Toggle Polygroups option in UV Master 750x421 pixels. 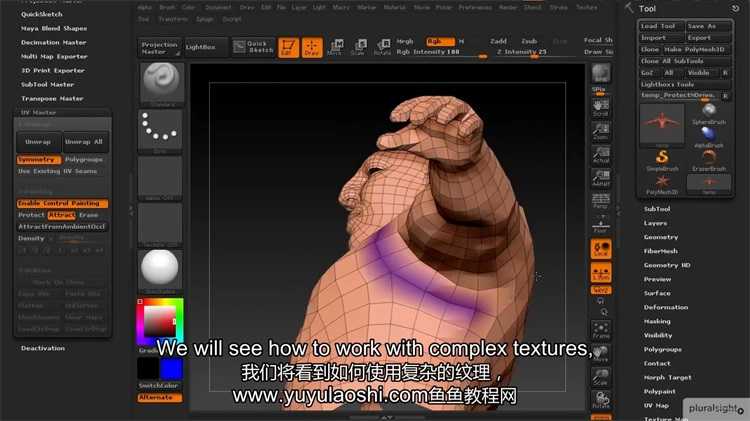pos(84,159)
